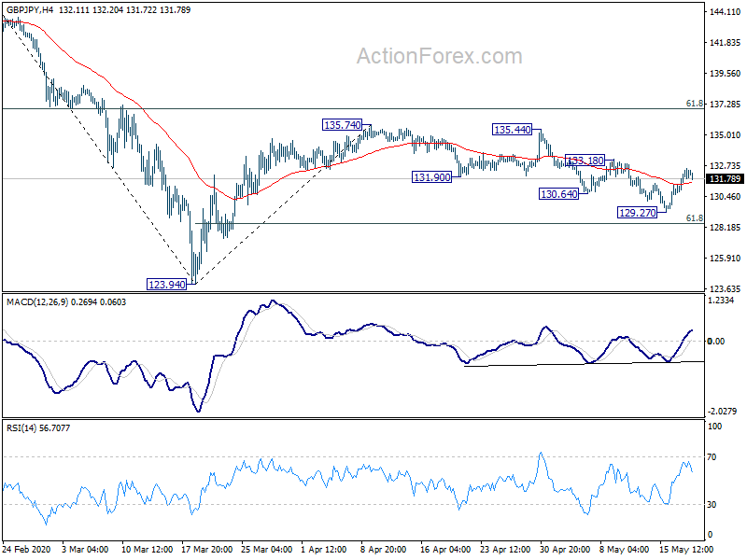This screenshot has width=747, height=560.
Task: Click the MACD 1.2334 scale value
Action: [721, 301]
